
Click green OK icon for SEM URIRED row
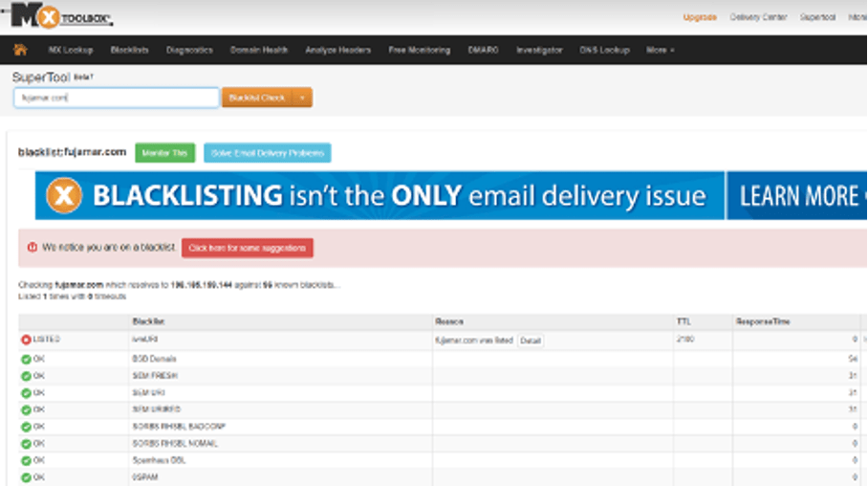pyautogui.click(x=26, y=410)
